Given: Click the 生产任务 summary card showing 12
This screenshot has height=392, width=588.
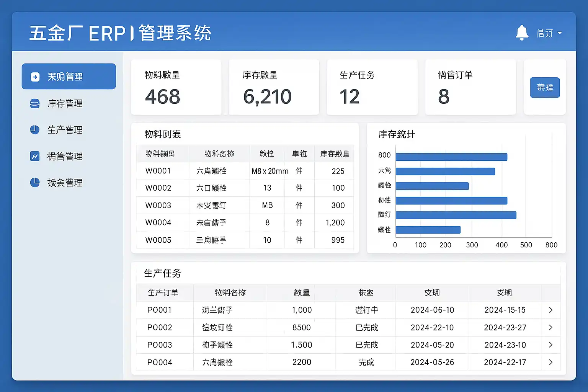Looking at the screenshot, I should [x=372, y=87].
